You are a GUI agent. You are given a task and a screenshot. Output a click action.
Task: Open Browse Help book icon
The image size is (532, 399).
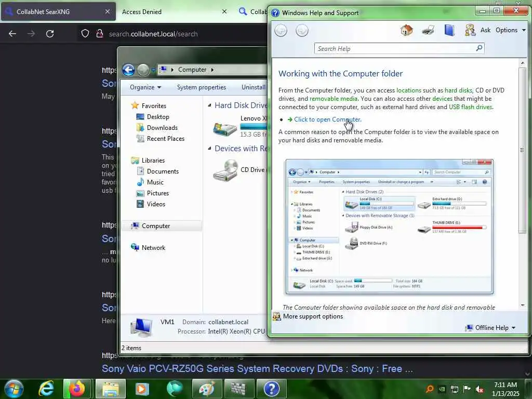449,30
